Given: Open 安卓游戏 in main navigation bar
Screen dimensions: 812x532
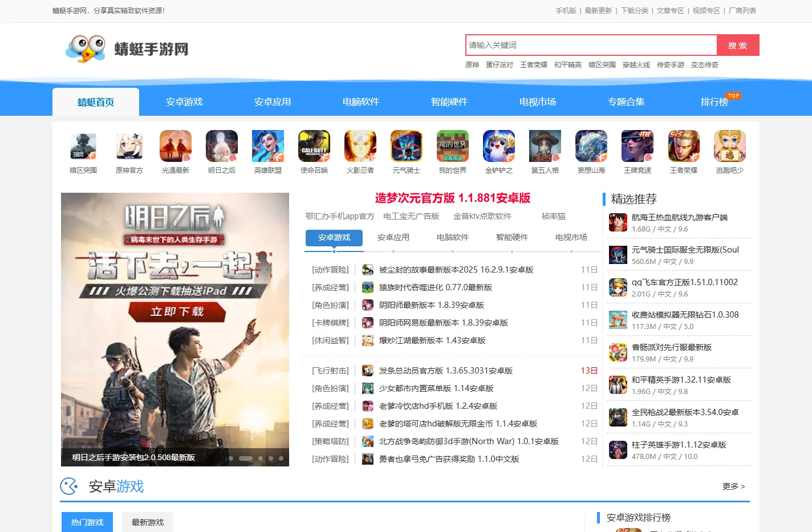Looking at the screenshot, I should 184,102.
